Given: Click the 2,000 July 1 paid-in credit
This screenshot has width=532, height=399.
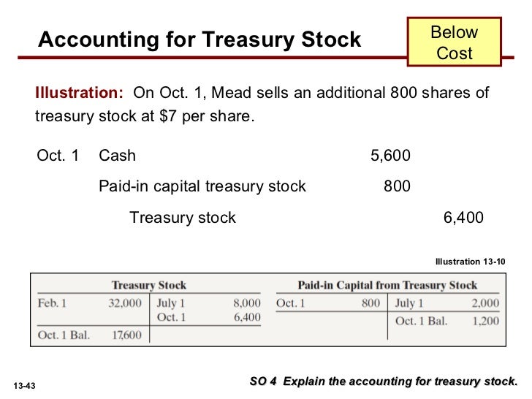Looking at the screenshot, I should click(x=485, y=303).
